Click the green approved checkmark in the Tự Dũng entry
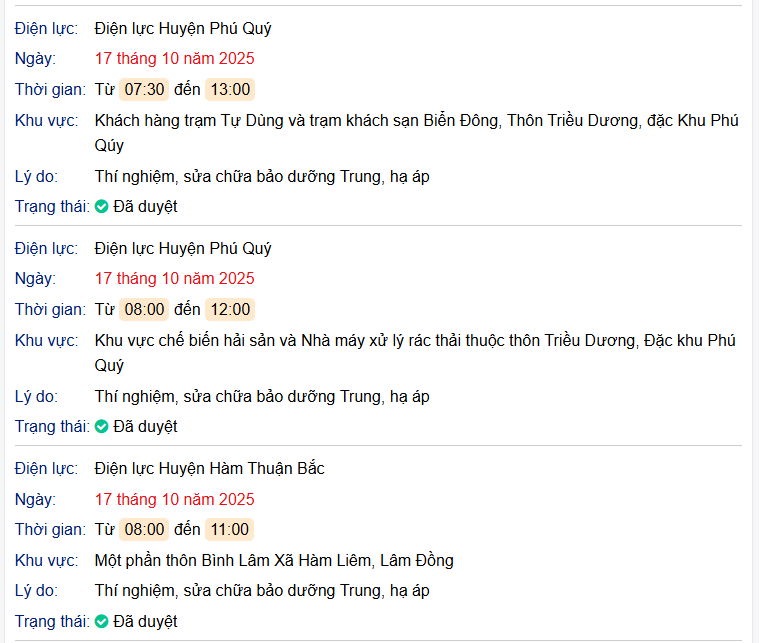This screenshot has width=759, height=643. coord(102,207)
